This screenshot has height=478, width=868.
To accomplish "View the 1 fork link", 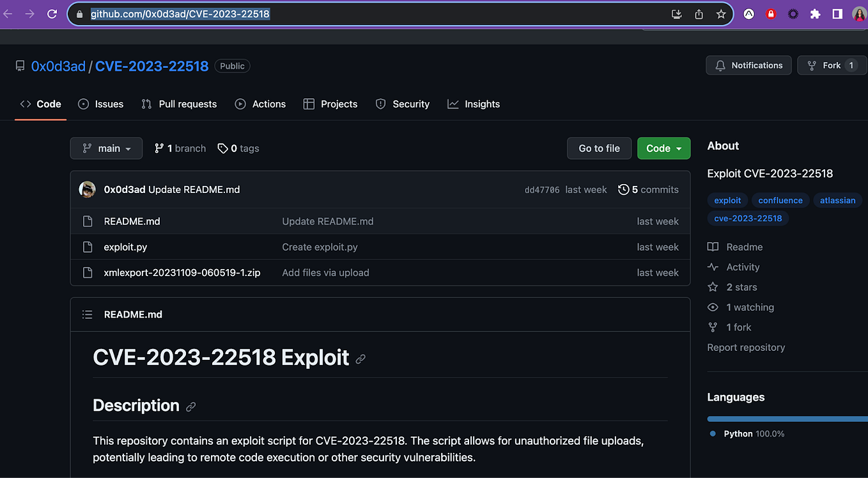I will coord(729,327).
